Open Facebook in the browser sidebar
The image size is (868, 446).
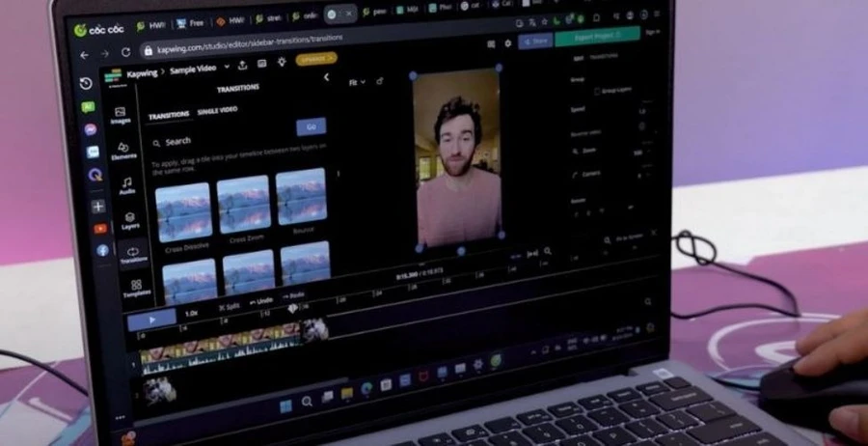click(102, 250)
